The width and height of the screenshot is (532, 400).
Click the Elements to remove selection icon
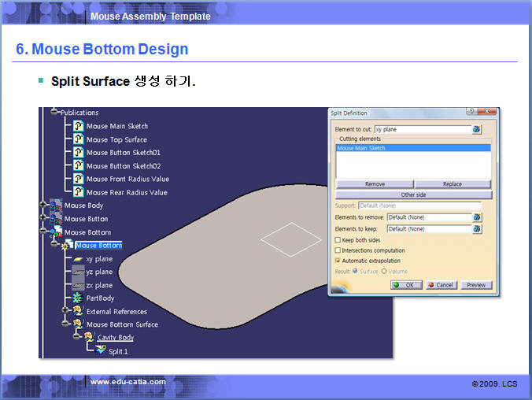pos(476,217)
